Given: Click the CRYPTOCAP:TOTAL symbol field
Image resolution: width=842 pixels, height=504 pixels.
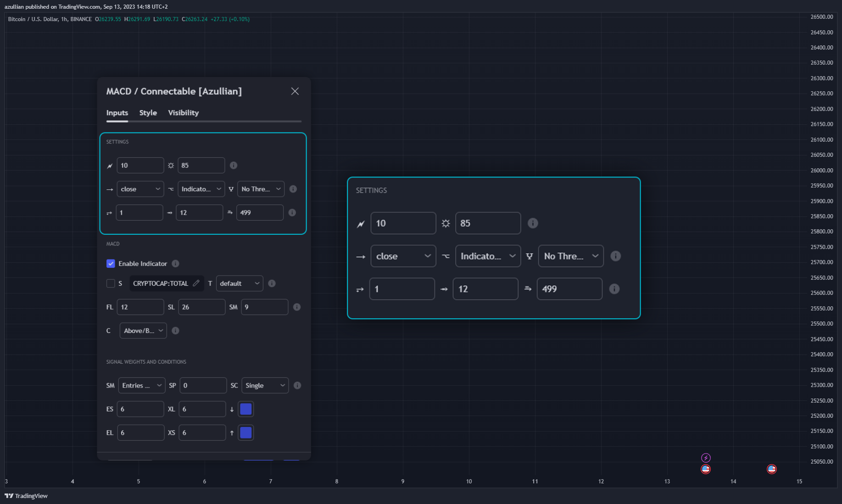Looking at the screenshot, I should tap(167, 283).
